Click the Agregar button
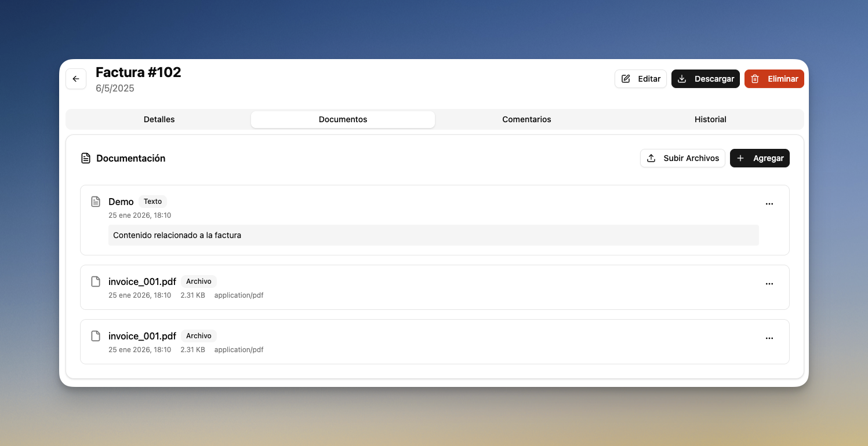Screen dimensions: 868x446 [760, 158]
